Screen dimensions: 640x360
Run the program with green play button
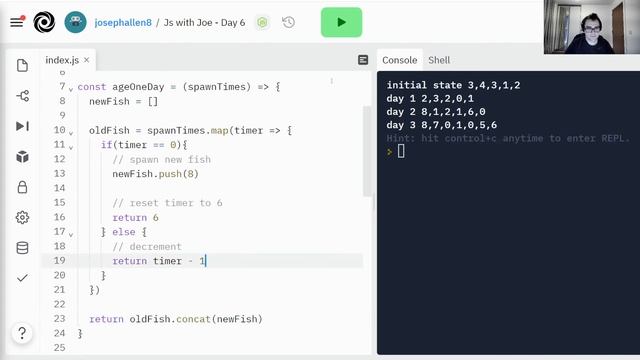[x=341, y=22]
